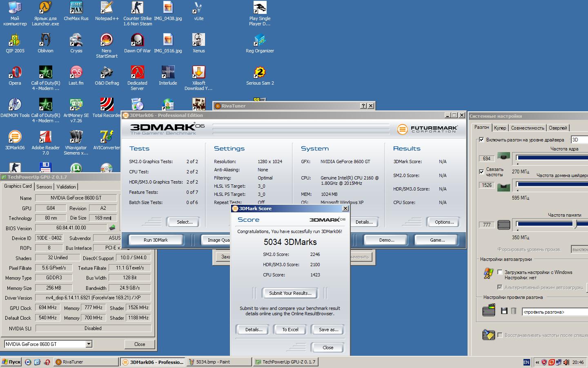Viewport: 588px width, 368px height.
Task: Open the Reg Organizer desktop icon
Action: 260,43
